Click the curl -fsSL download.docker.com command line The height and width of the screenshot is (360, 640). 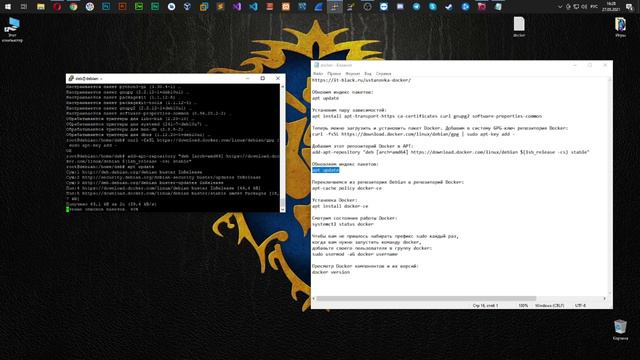(x=413, y=134)
